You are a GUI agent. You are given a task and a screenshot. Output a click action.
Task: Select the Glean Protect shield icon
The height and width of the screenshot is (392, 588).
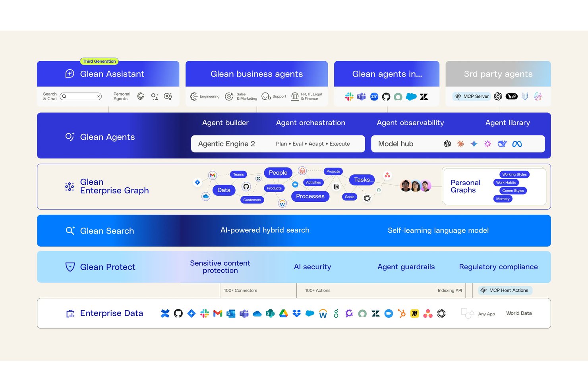coord(70,267)
